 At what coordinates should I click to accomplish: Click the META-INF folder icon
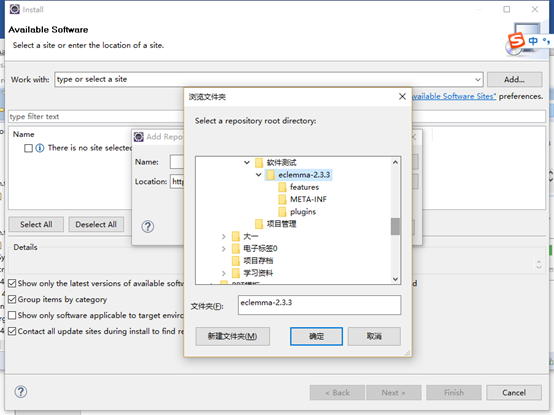coord(282,200)
